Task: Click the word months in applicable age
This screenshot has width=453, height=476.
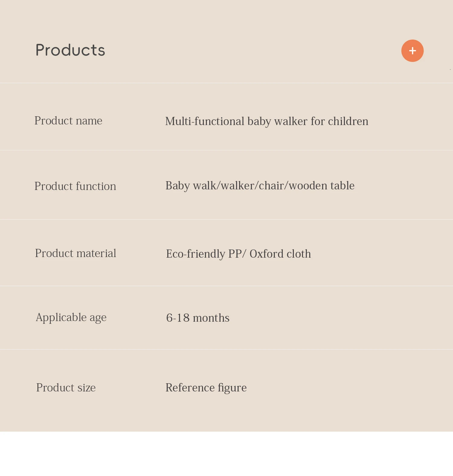Action: click(211, 318)
